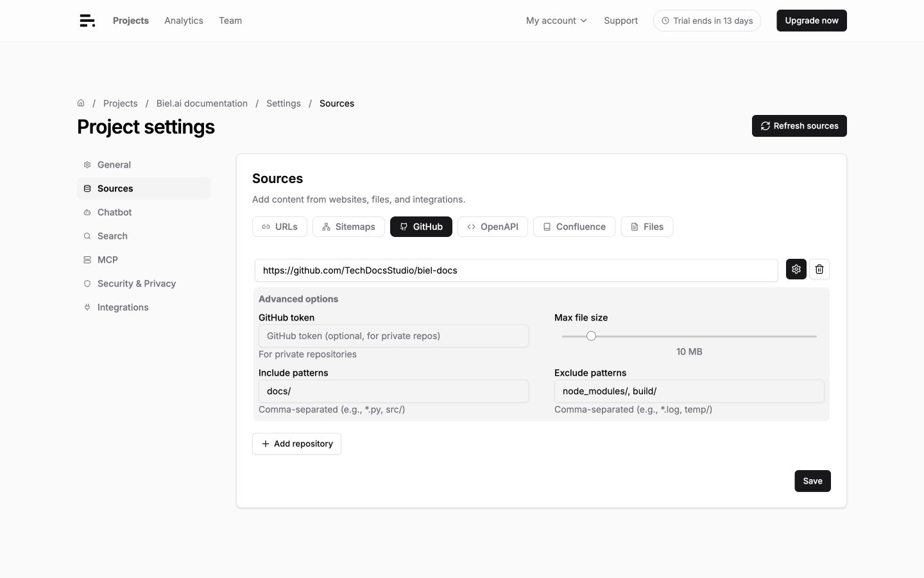Image resolution: width=924 pixels, height=578 pixels.
Task: Open Biel.ai documentation breadcrumb link
Action: tap(201, 103)
